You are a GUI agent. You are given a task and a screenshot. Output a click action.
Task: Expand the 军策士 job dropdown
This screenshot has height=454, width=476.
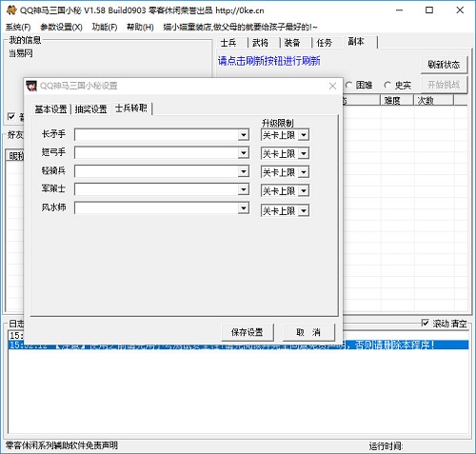click(x=244, y=189)
